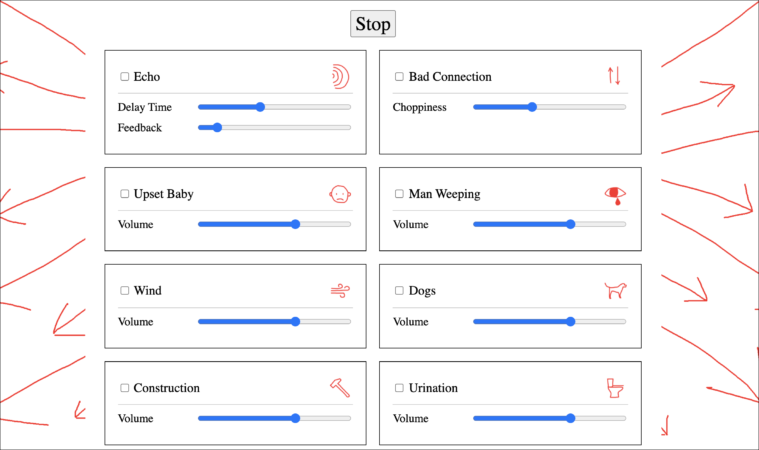Screen dimensions: 759x450
Task: Enable the Construction checkbox
Action: pos(124,388)
